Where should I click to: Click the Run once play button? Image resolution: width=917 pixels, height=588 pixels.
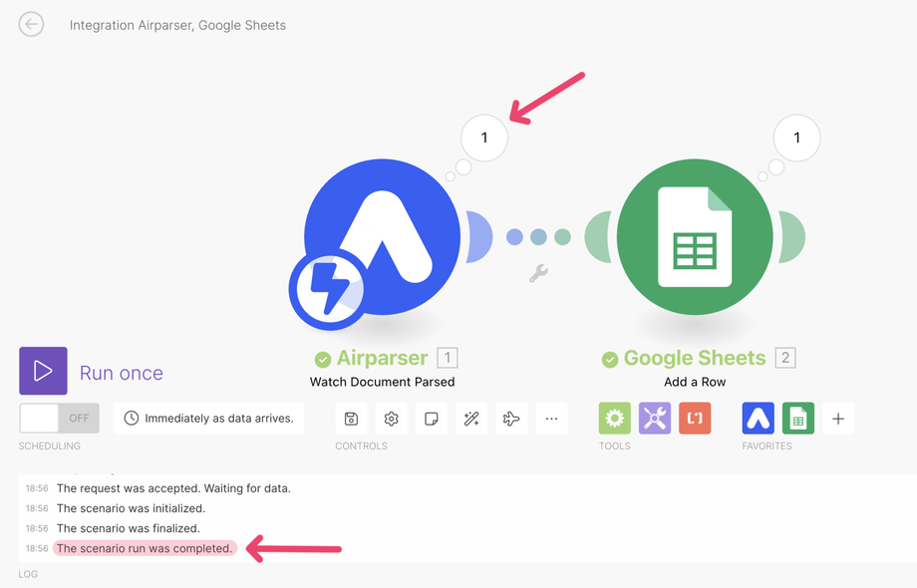pos(43,371)
